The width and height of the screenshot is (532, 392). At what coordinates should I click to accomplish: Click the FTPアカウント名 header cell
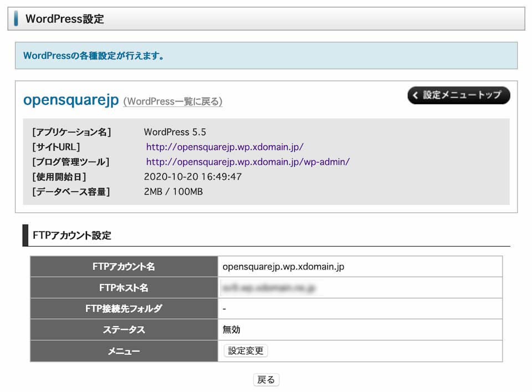click(124, 267)
